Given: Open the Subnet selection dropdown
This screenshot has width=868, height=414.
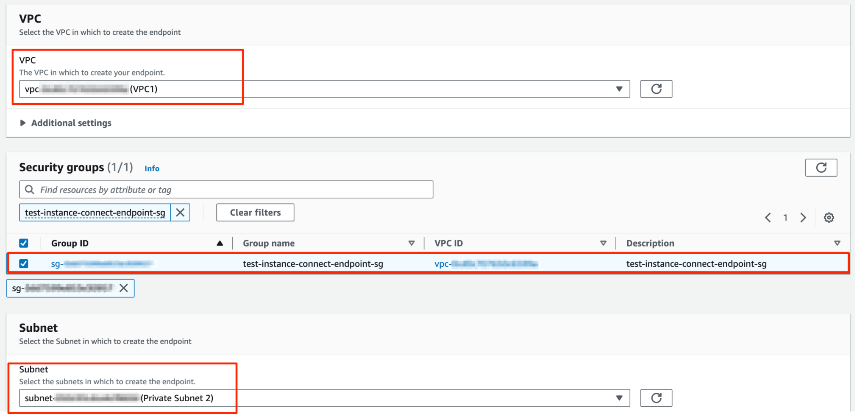Looking at the screenshot, I should pyautogui.click(x=619, y=398).
